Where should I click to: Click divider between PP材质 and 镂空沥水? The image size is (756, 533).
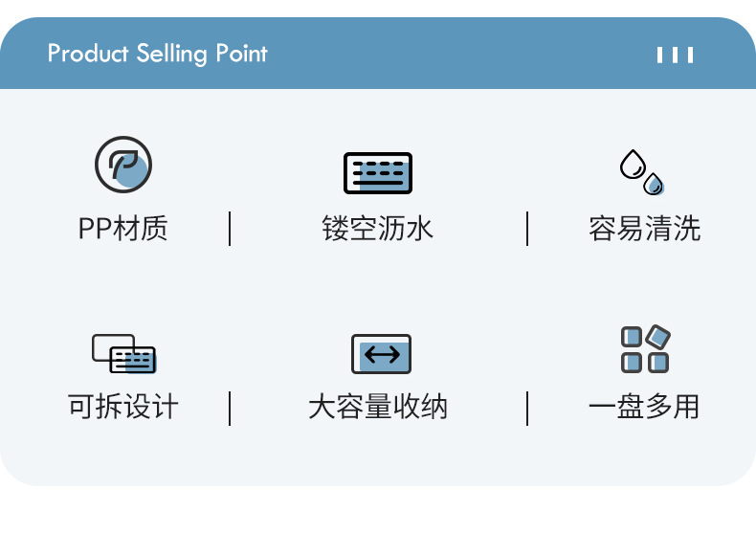(230, 230)
